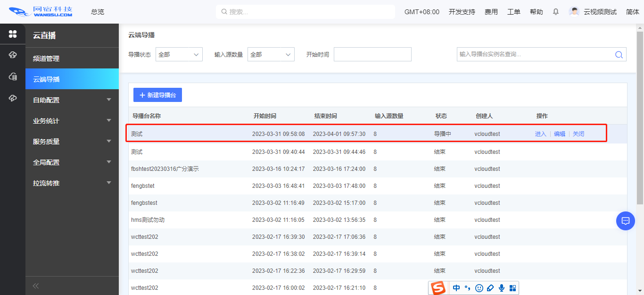Open 工单 in the top bar
Image resolution: width=644 pixels, height=295 pixels.
[x=514, y=12]
